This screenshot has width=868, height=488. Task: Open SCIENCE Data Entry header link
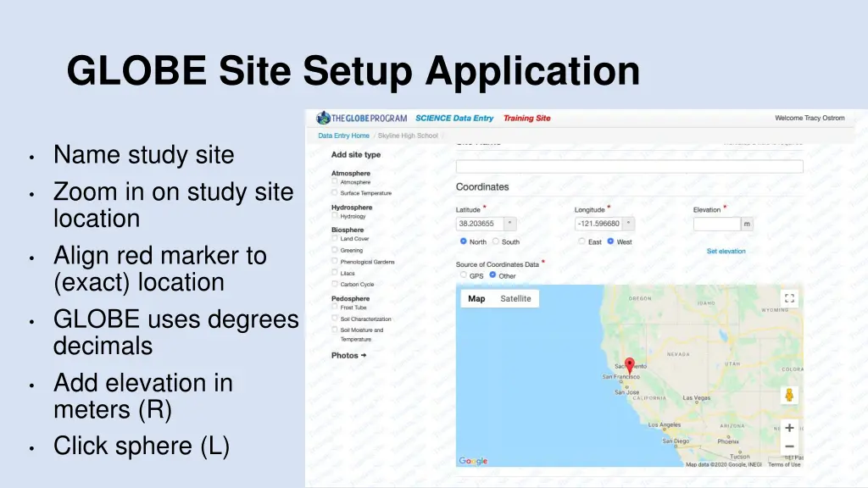454,118
